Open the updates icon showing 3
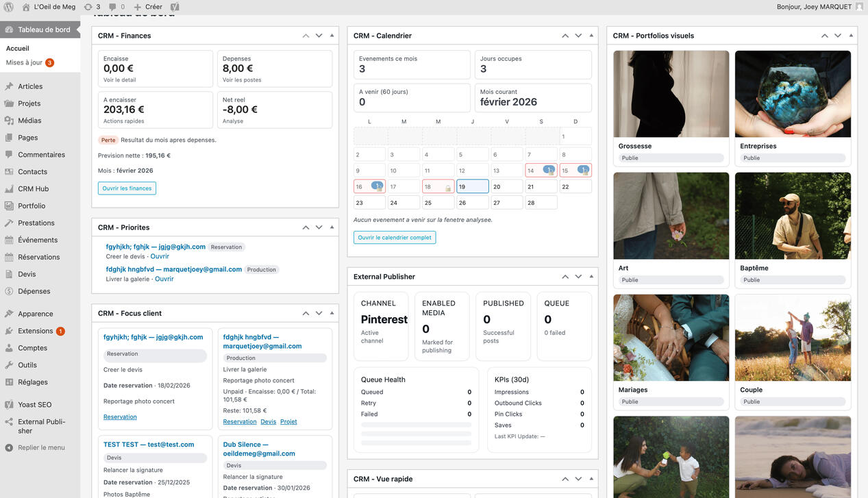868x498 pixels. (x=88, y=7)
